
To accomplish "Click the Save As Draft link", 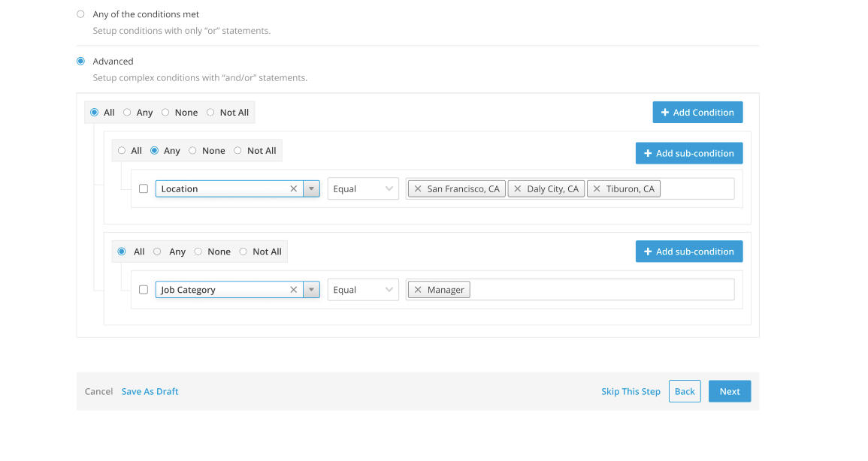I will tap(150, 391).
